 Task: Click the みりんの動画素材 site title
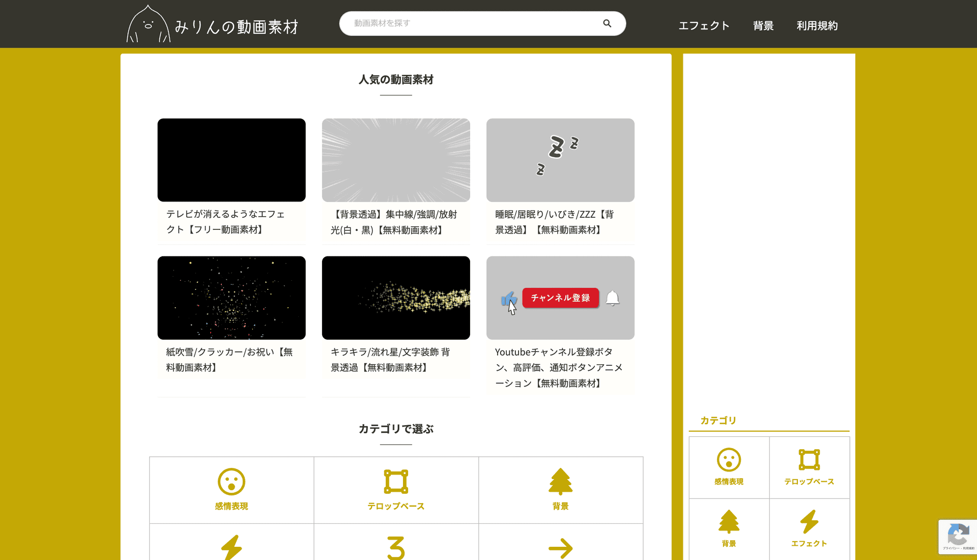point(237,27)
